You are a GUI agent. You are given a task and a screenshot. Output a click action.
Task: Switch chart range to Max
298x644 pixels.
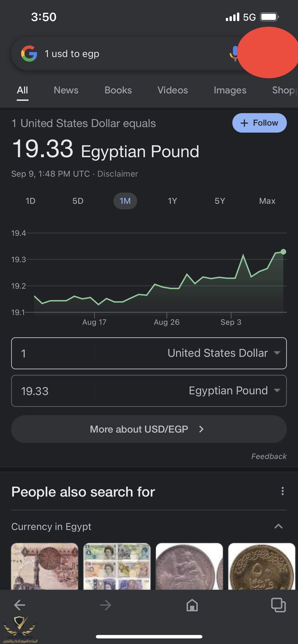click(x=267, y=201)
